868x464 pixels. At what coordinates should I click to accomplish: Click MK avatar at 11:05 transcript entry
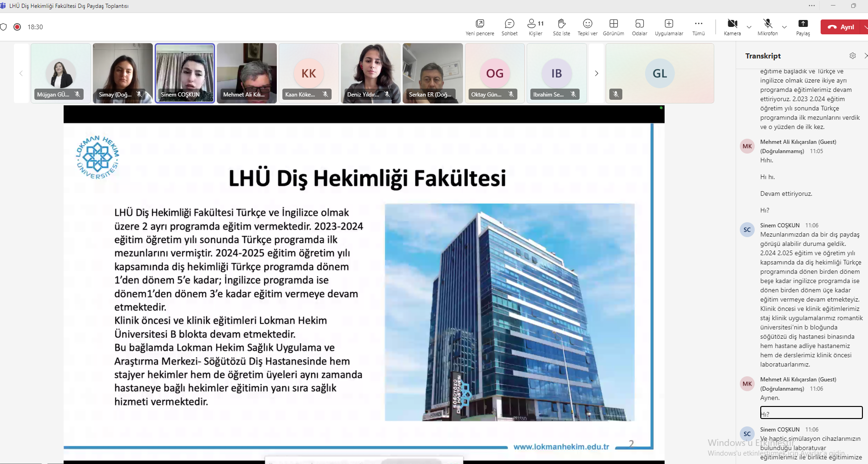click(747, 146)
